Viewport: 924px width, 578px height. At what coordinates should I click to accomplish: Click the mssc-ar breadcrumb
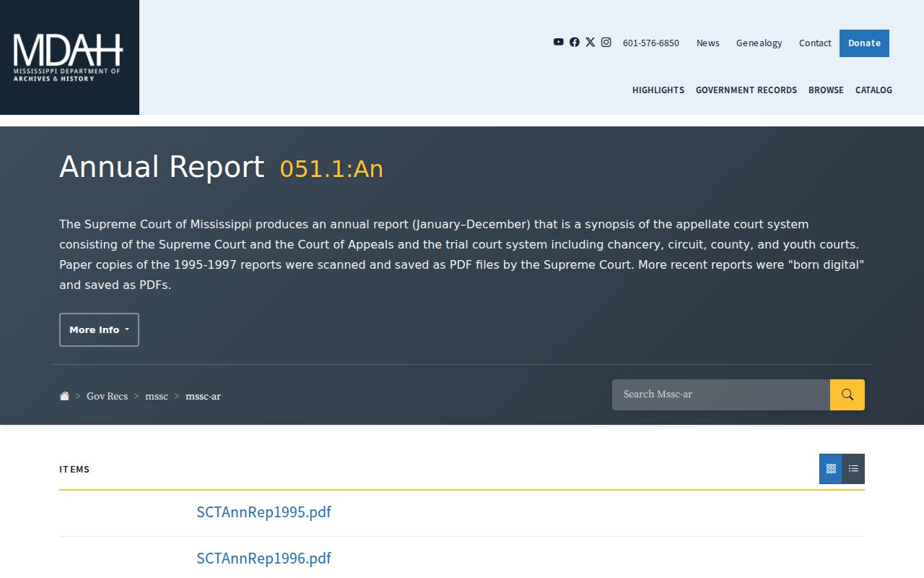pos(203,396)
